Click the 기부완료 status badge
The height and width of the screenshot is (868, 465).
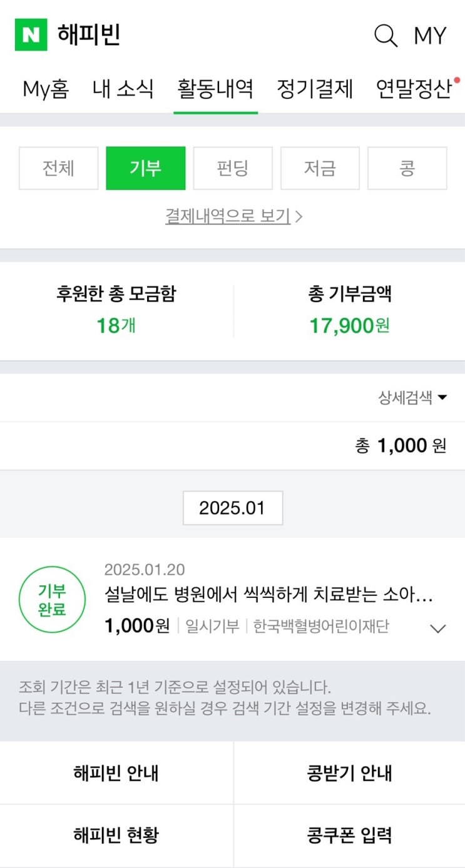tap(52, 600)
